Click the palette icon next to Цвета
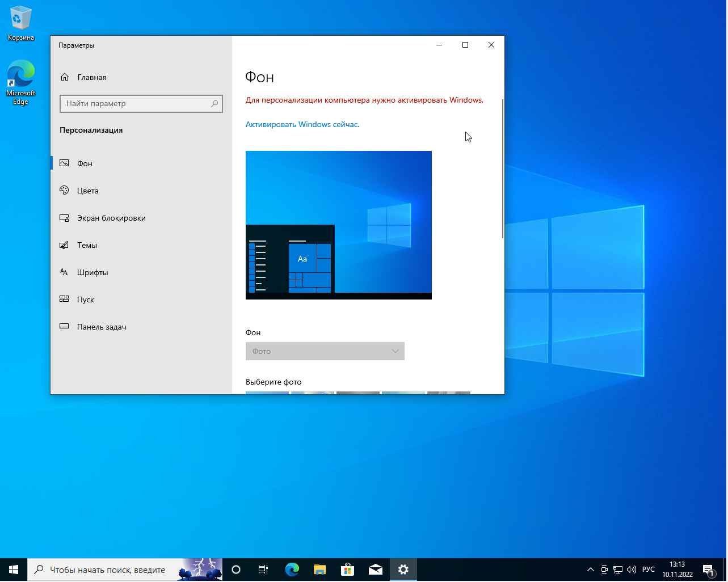This screenshot has height=582, width=728. tap(64, 191)
